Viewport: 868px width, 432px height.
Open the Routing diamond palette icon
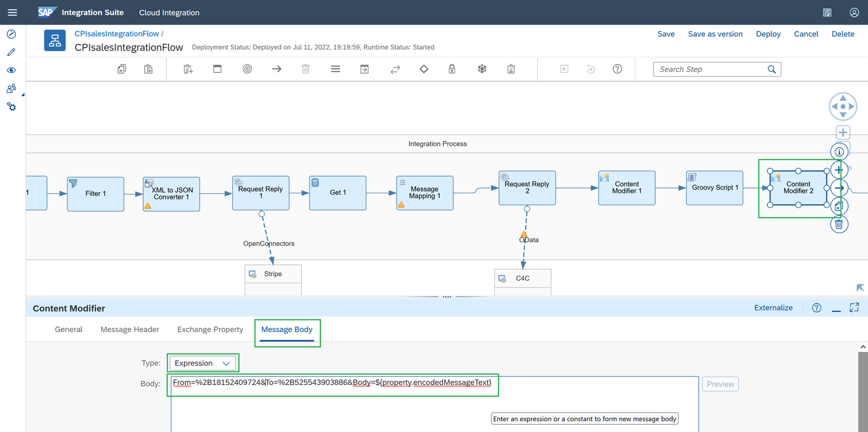point(424,69)
